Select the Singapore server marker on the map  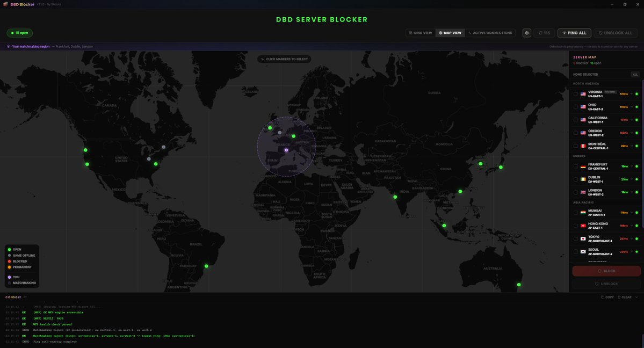pos(444,226)
